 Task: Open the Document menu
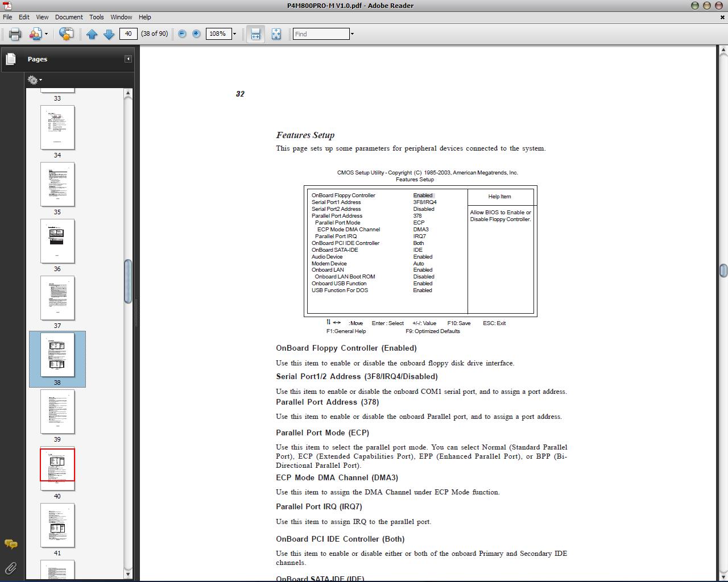coord(69,17)
